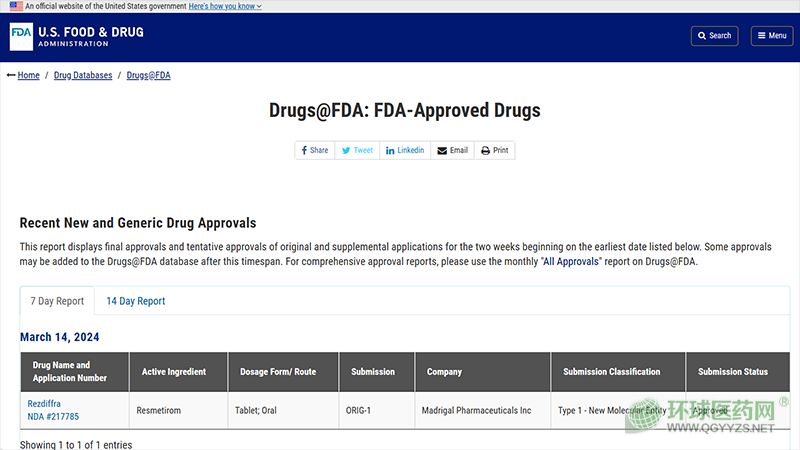Viewport: 800px width, 450px height.
Task: Click the US flag icon
Action: pyautogui.click(x=16, y=6)
